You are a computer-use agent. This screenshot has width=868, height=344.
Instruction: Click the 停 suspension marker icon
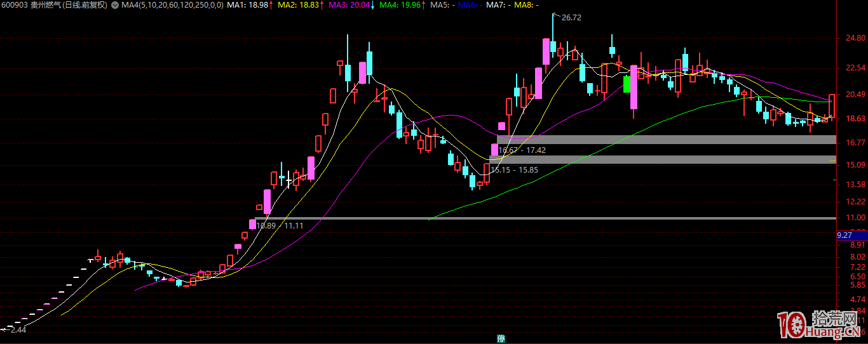pyautogui.click(x=501, y=338)
